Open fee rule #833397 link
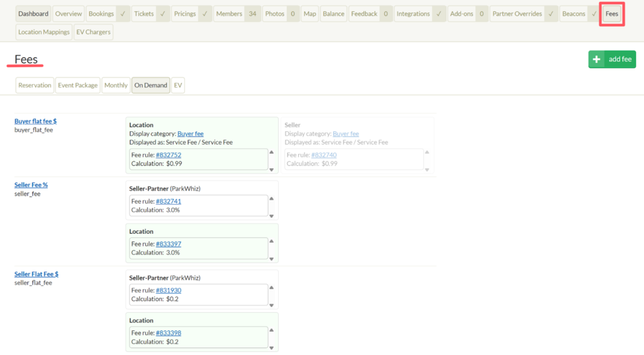The height and width of the screenshot is (355, 644). point(169,244)
